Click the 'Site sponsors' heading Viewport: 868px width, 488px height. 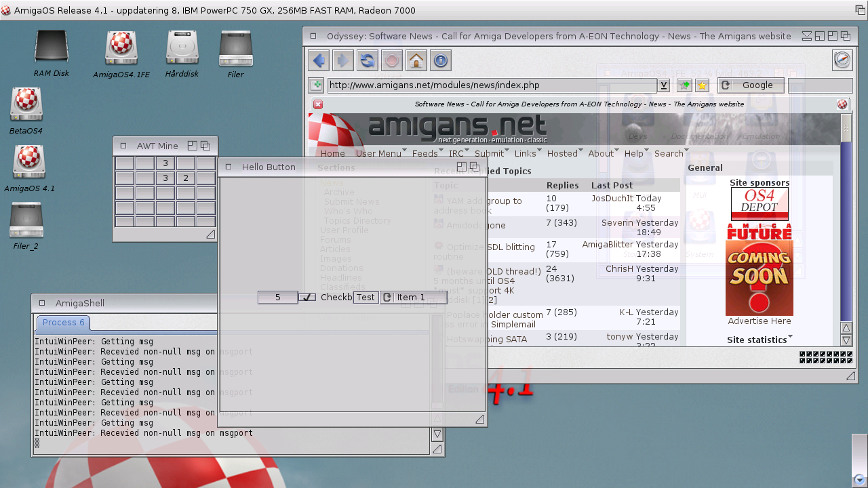pos(759,183)
